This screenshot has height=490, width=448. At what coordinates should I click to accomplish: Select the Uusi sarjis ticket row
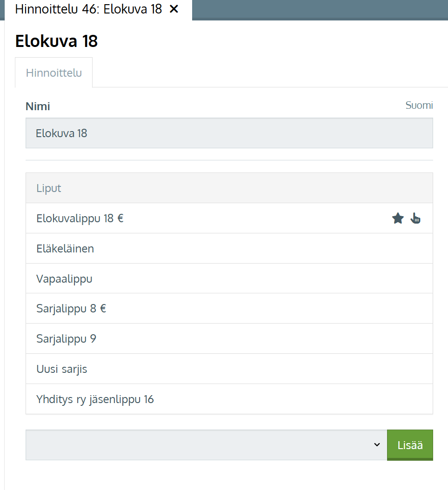[62, 369]
